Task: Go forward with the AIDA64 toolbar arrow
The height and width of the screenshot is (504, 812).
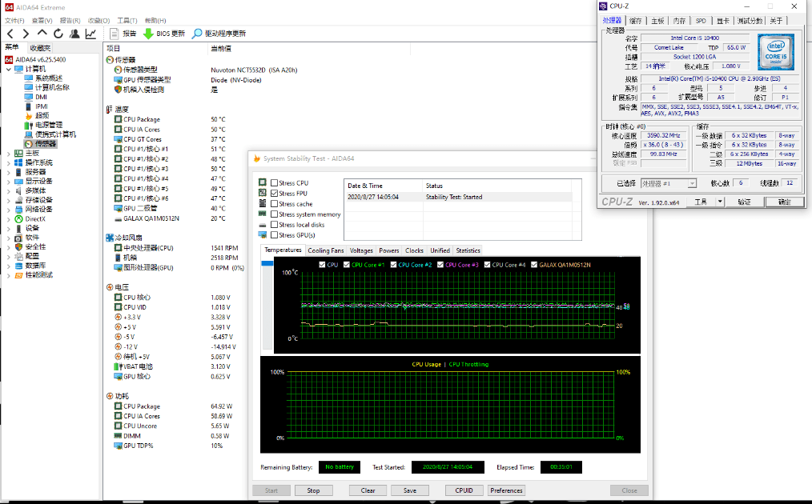Action: coord(26,34)
